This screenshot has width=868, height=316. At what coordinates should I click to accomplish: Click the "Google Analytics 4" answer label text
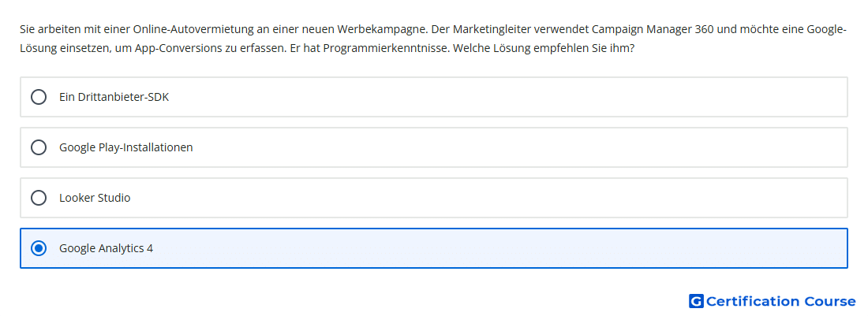[x=107, y=248]
